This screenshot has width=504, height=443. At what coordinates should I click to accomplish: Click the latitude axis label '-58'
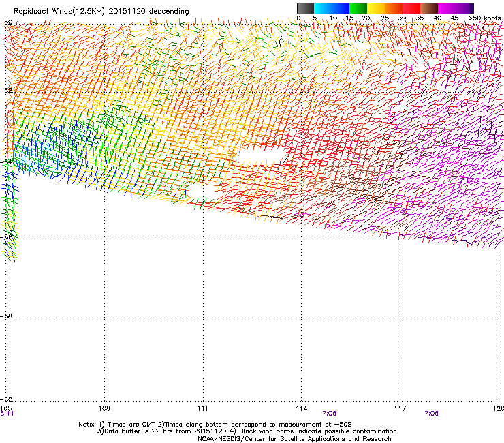(x=6, y=316)
